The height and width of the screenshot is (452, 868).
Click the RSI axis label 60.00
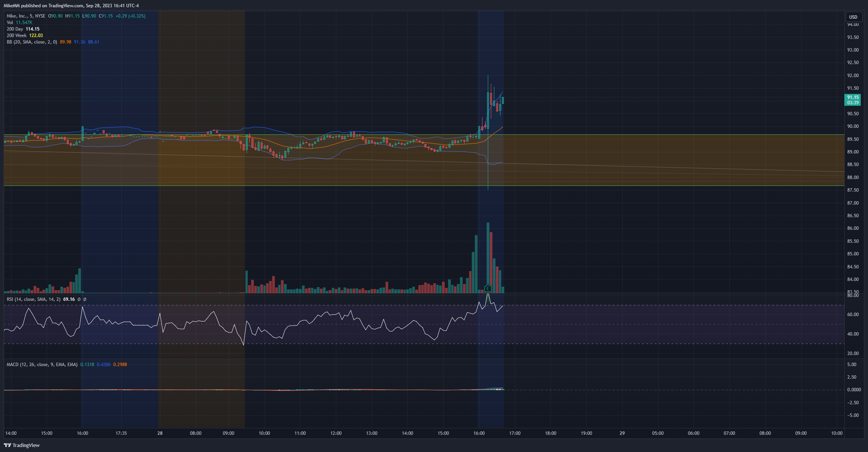click(x=853, y=315)
